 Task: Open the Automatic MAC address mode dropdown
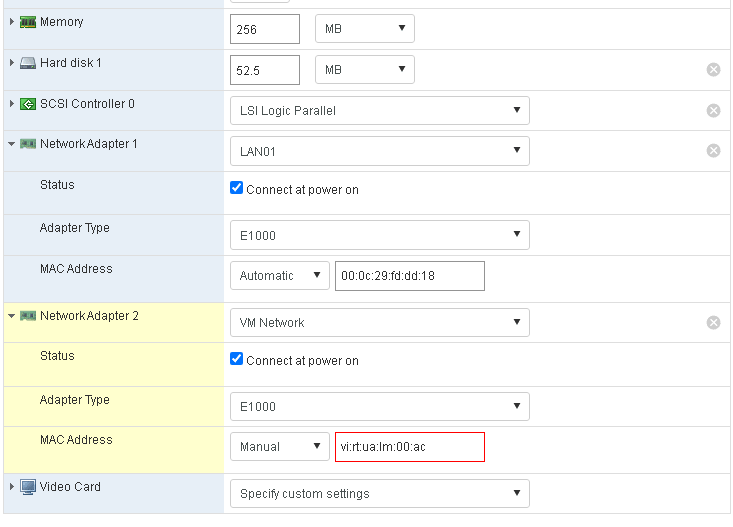point(280,276)
